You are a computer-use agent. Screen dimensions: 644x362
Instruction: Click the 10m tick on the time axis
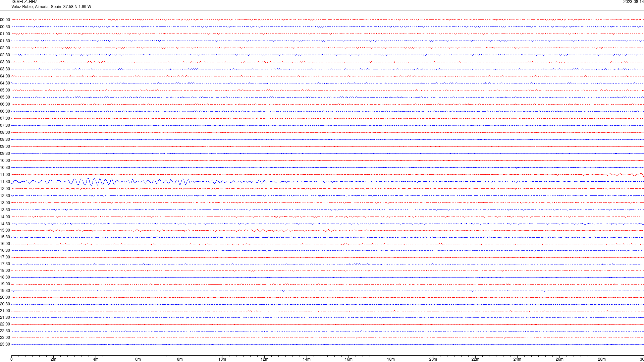pos(222,359)
